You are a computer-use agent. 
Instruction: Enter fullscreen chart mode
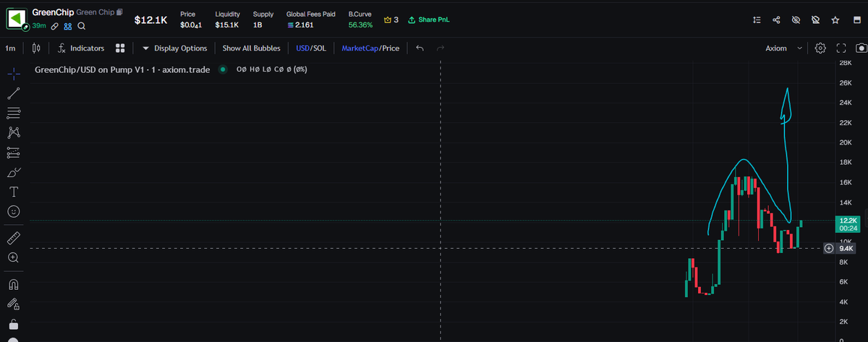click(x=841, y=48)
